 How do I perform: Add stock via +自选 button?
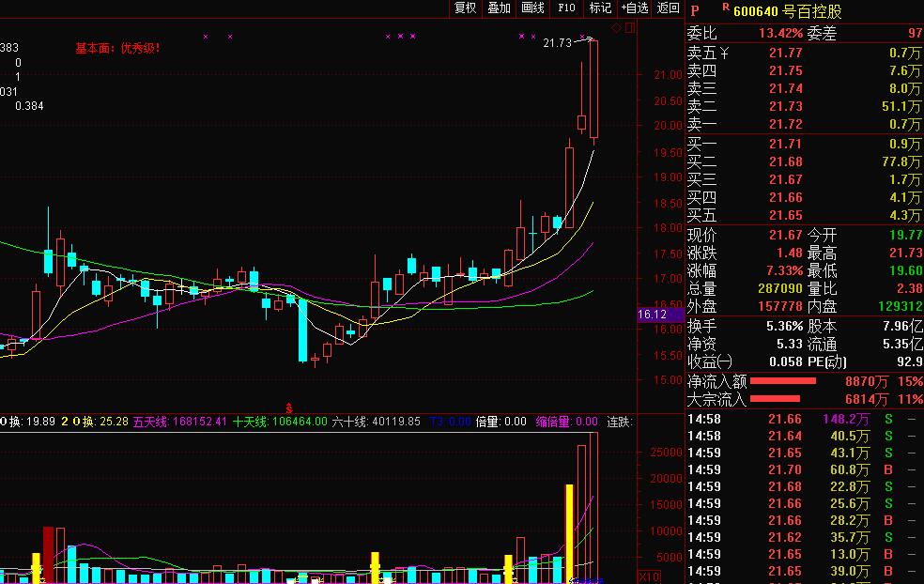coord(634,8)
